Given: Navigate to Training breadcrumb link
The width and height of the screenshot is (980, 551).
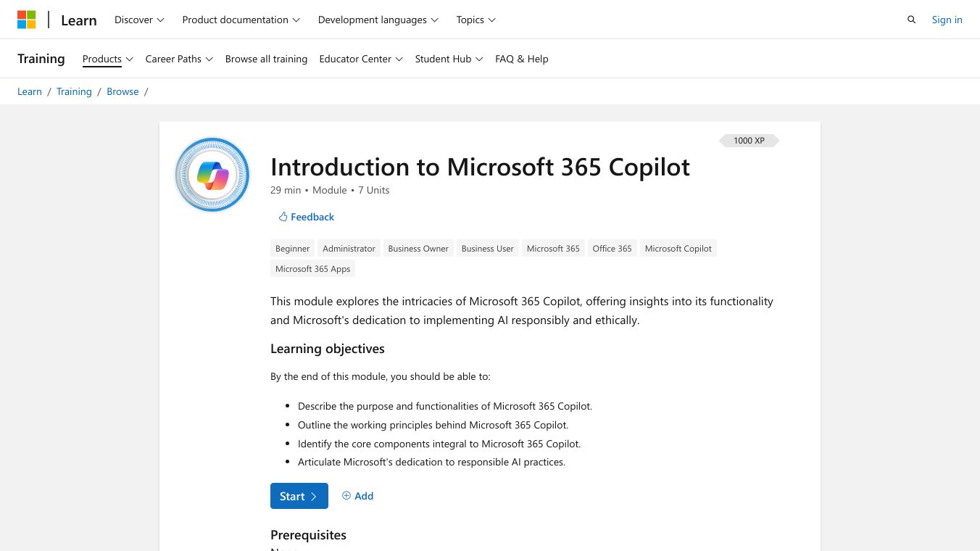Looking at the screenshot, I should 74,91.
